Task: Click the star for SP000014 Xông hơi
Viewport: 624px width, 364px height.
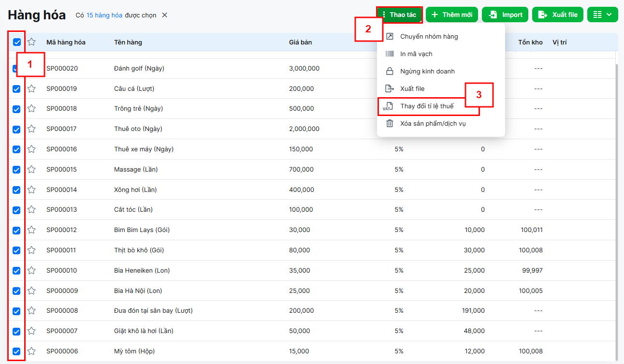Action: pos(31,190)
